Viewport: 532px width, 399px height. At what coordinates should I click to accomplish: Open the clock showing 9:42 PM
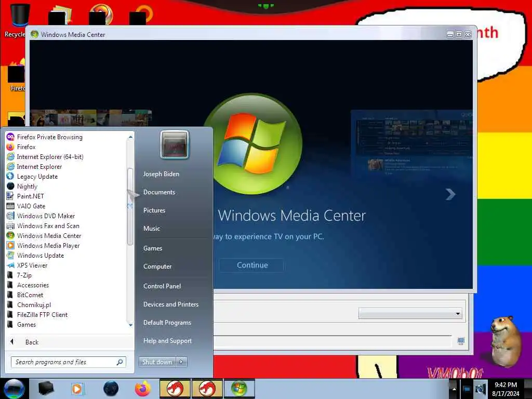[506, 389]
